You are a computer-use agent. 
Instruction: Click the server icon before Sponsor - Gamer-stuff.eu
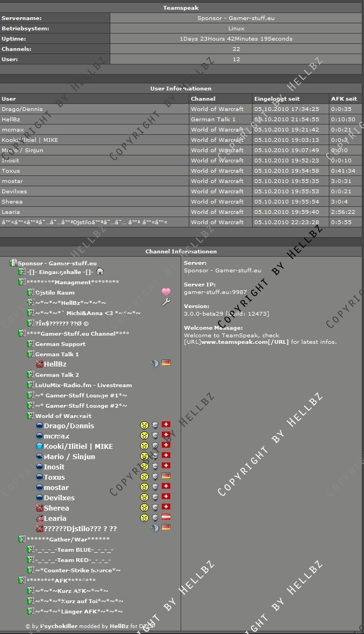pos(14,263)
